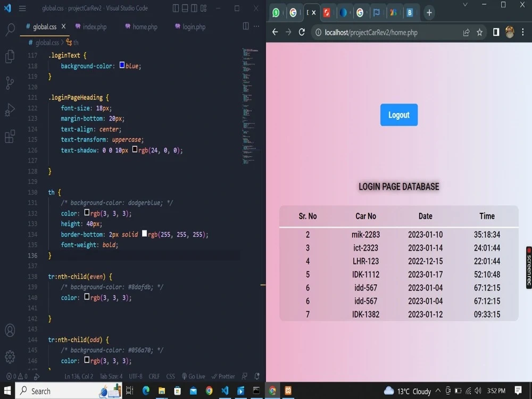Customize layout icon in title bar
The image size is (532, 399).
[204, 8]
